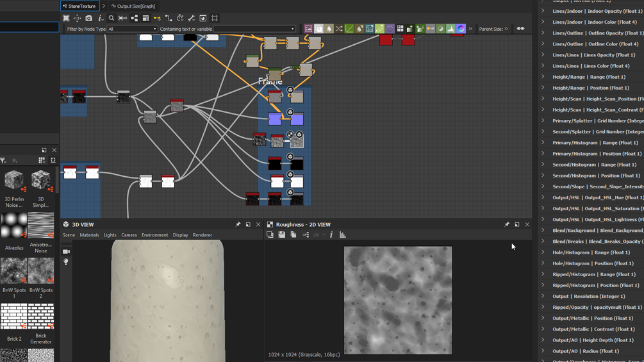This screenshot has width=644, height=362.
Task: Select the StoneTexture breadcrumb tab
Action: point(79,6)
